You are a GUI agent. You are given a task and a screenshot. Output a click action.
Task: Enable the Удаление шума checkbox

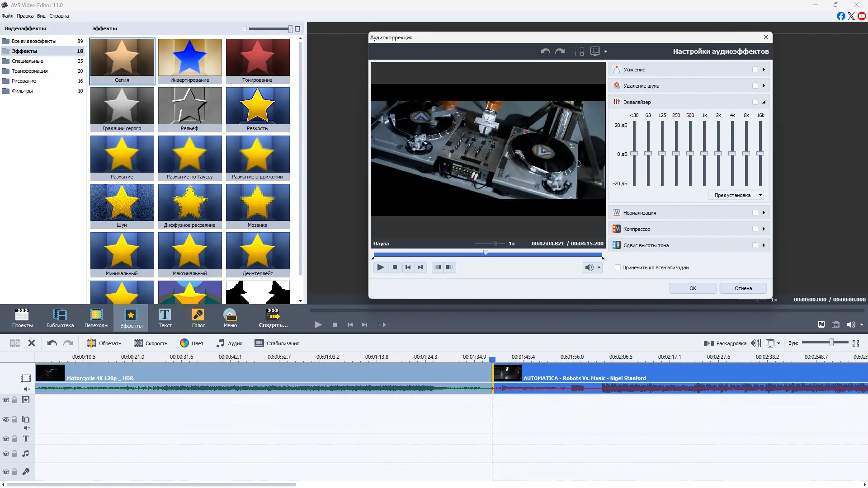[755, 86]
